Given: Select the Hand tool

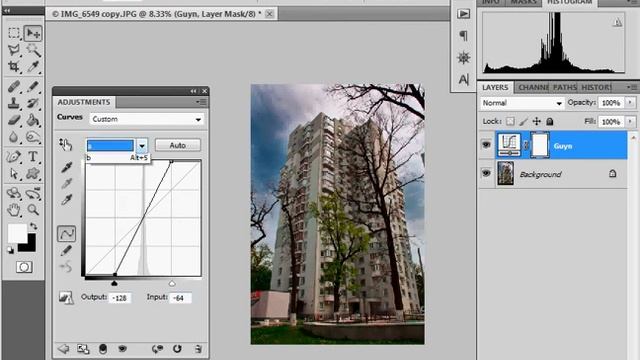Looking at the screenshot, I should pos(14,210).
